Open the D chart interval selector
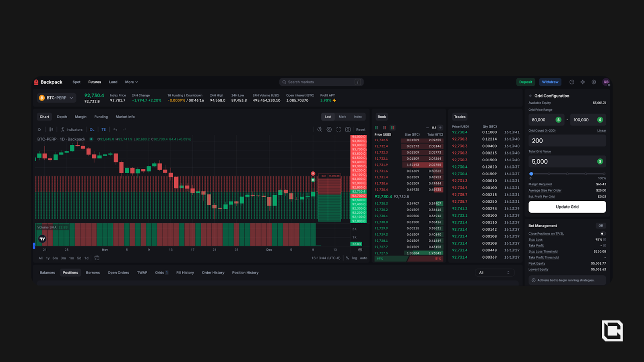This screenshot has height=362, width=644. pyautogui.click(x=39, y=130)
